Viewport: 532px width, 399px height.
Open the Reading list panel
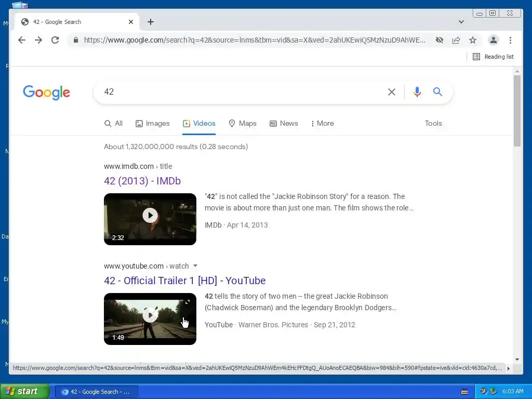tap(494, 57)
